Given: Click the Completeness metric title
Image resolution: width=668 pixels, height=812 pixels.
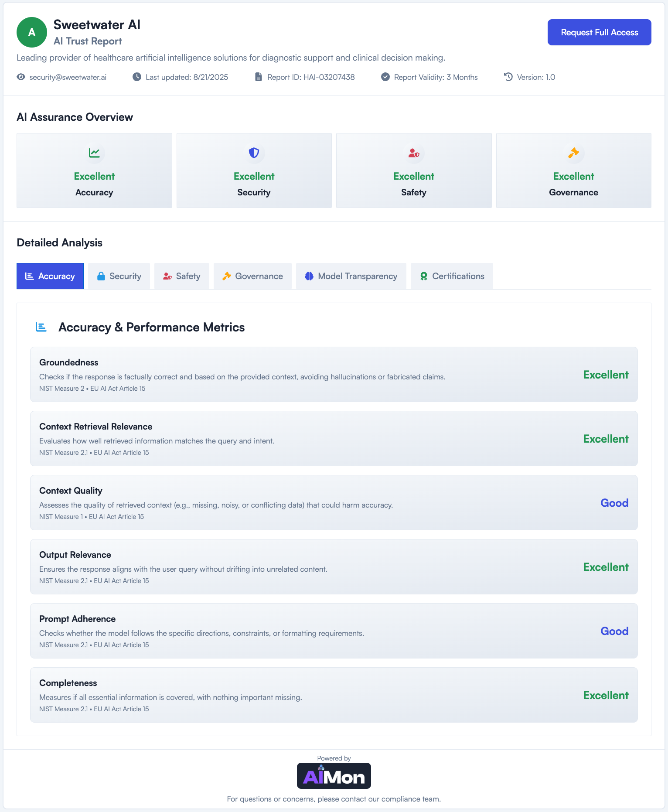Looking at the screenshot, I should 68,683.
